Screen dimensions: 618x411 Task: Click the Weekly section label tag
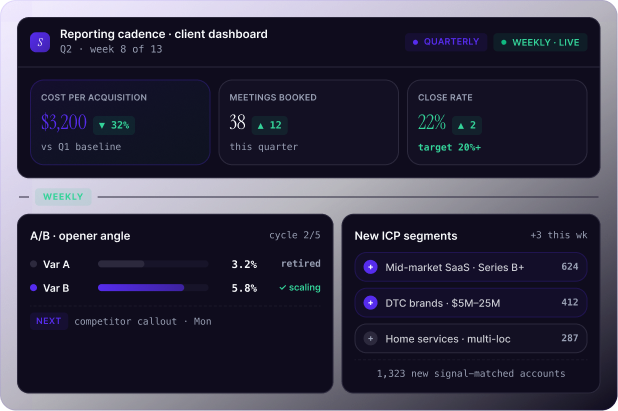(x=63, y=197)
